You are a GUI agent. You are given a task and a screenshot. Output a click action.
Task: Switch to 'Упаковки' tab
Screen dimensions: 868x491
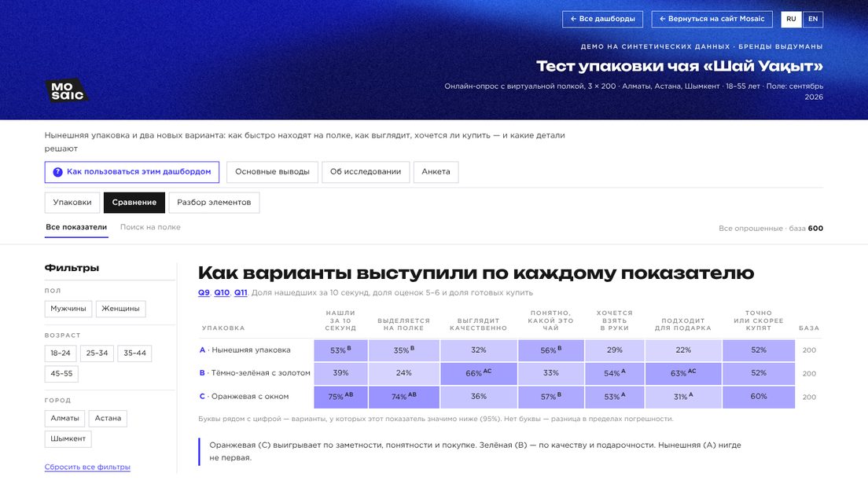point(72,203)
